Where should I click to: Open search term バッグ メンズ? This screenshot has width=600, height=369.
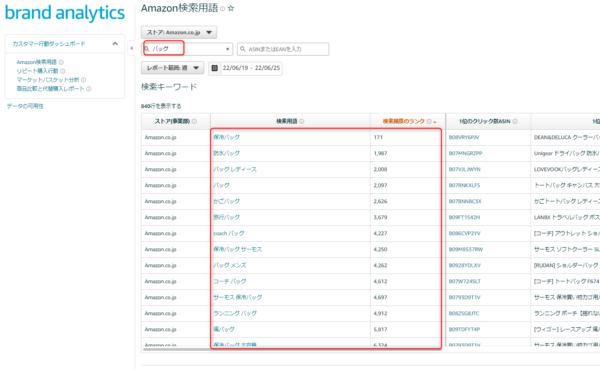click(x=230, y=265)
